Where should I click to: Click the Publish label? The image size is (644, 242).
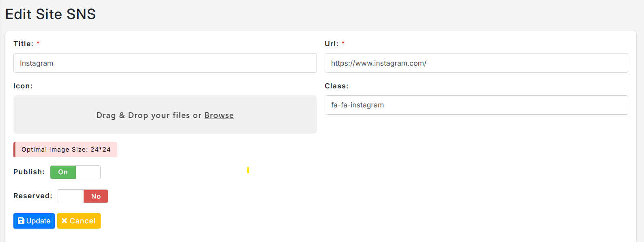[29, 172]
